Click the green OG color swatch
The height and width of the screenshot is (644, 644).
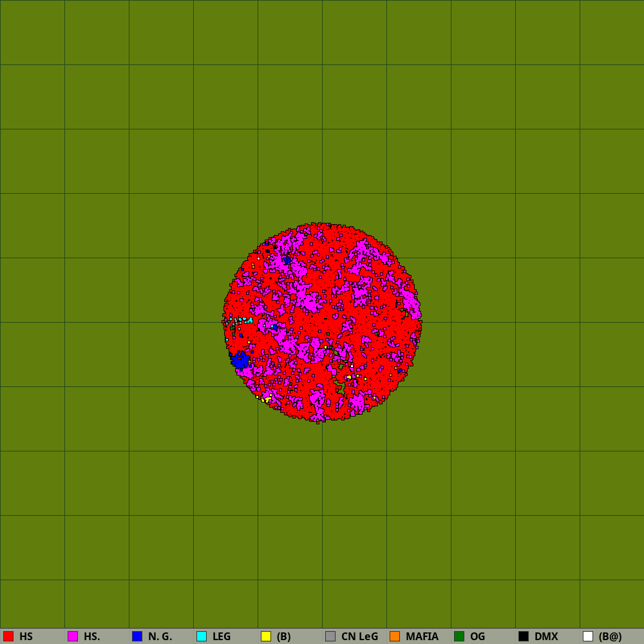459,636
